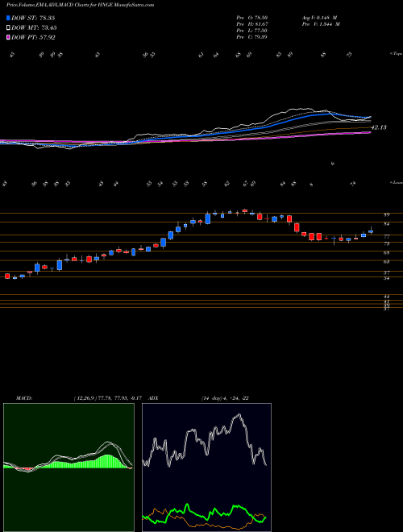Click the MunafaSutra.com chart title text

pyautogui.click(x=135, y=5)
